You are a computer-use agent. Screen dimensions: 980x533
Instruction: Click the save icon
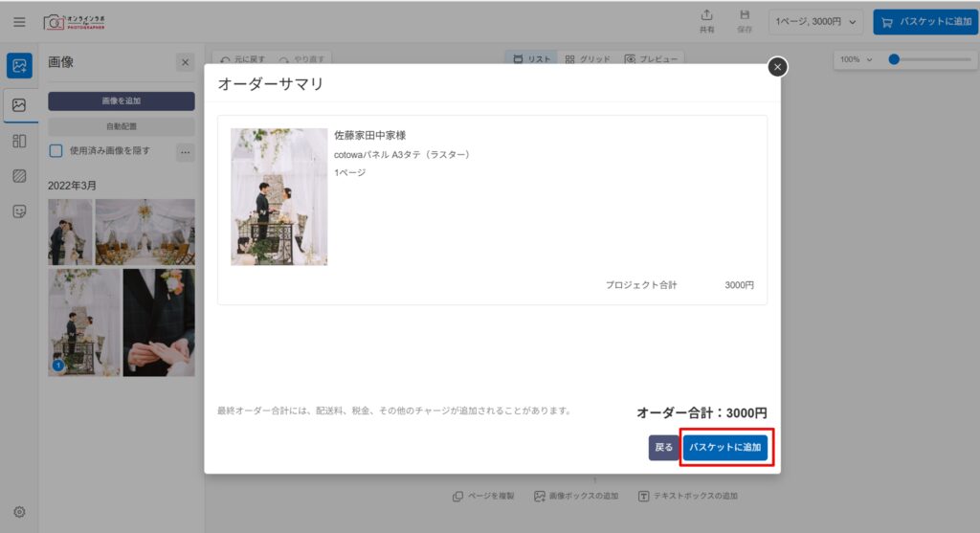click(x=744, y=21)
